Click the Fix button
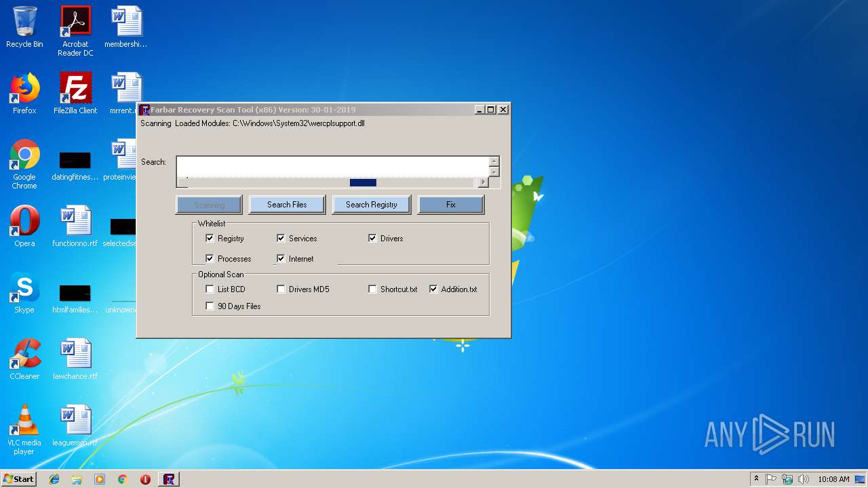Viewport: 868px width, 488px height. (x=451, y=205)
